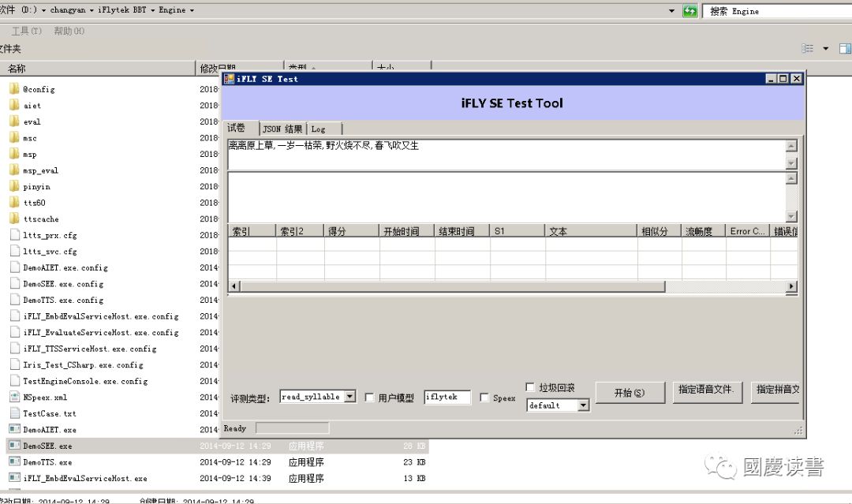Open the @config folder icon

coord(15,88)
